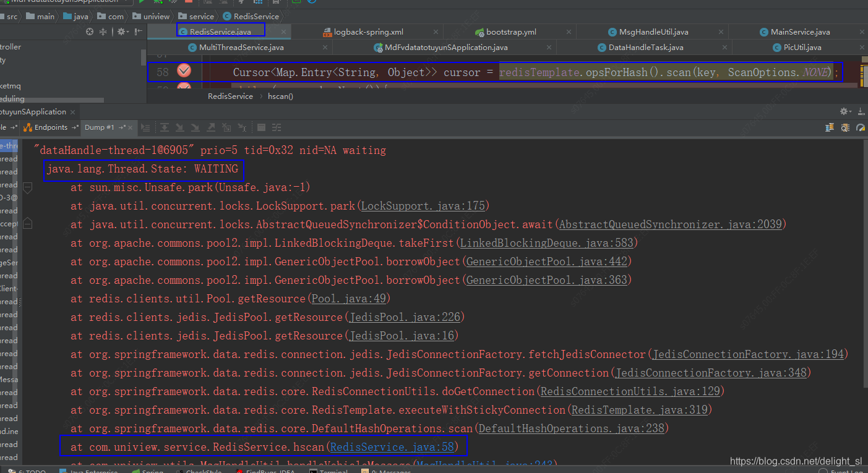Image resolution: width=868 pixels, height=473 pixels.
Task: Collapse the stack trace fold marker
Action: (27, 187)
